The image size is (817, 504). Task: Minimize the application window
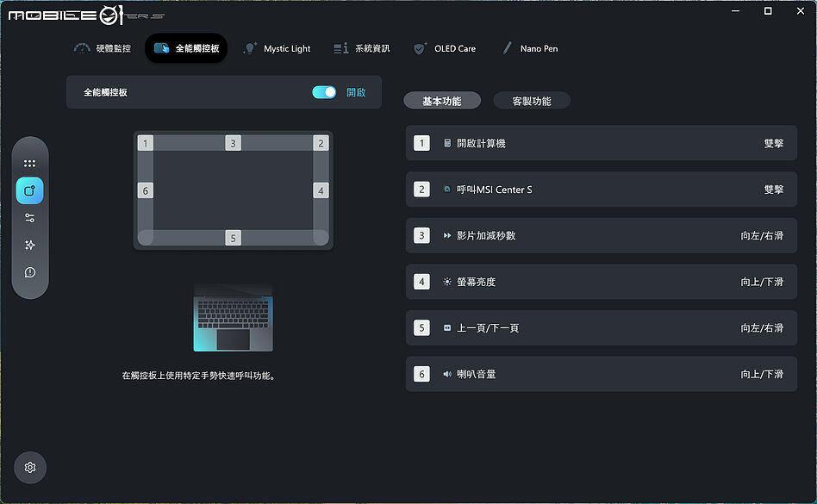tap(735, 10)
